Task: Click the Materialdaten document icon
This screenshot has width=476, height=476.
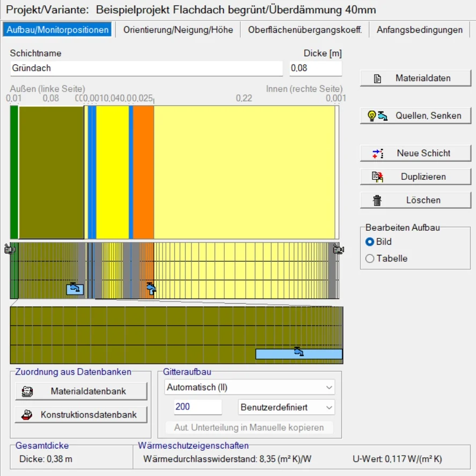Action: 377,78
